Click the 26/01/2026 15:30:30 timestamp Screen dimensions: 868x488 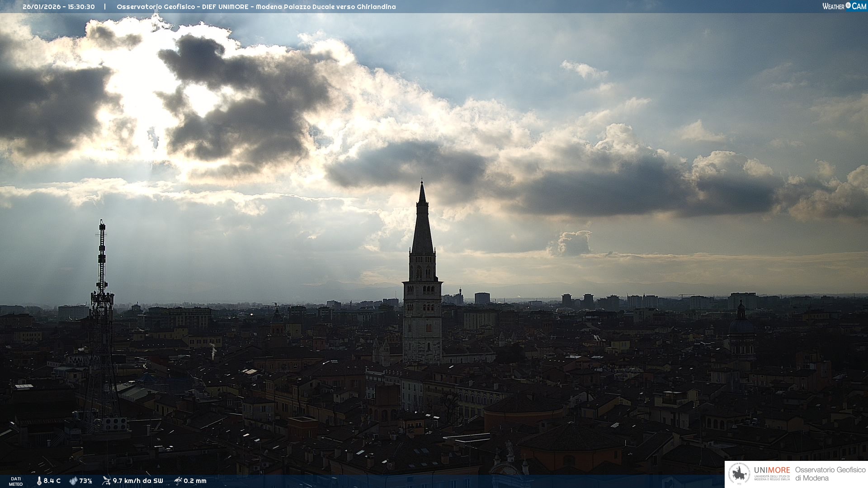pyautogui.click(x=59, y=7)
